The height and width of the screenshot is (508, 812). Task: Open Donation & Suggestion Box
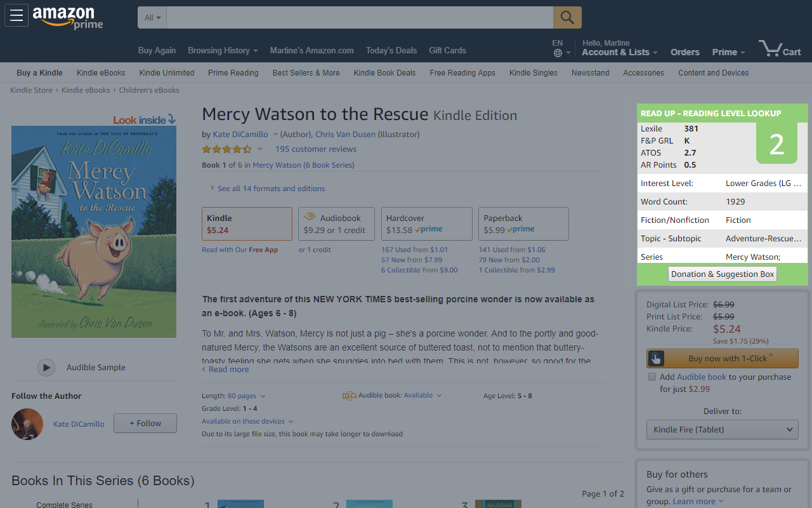click(723, 274)
